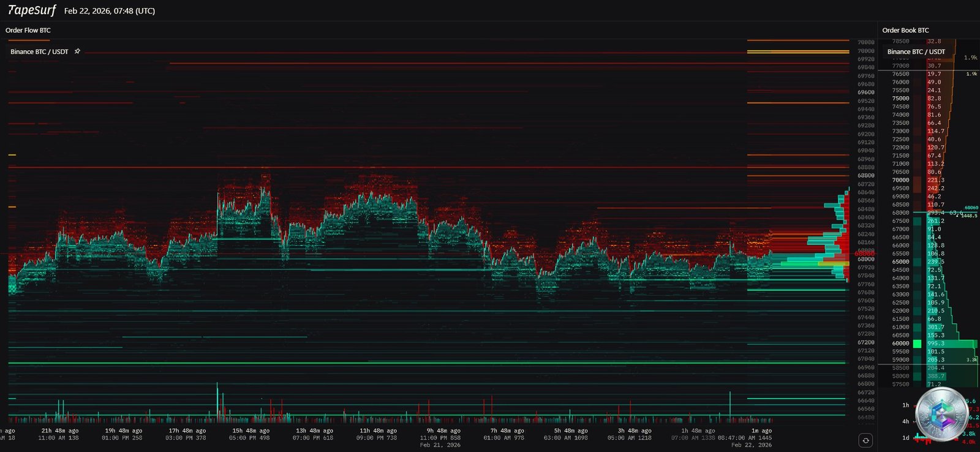
Task: Click the 301.7 bid volume at 61000
Action: coord(935,327)
